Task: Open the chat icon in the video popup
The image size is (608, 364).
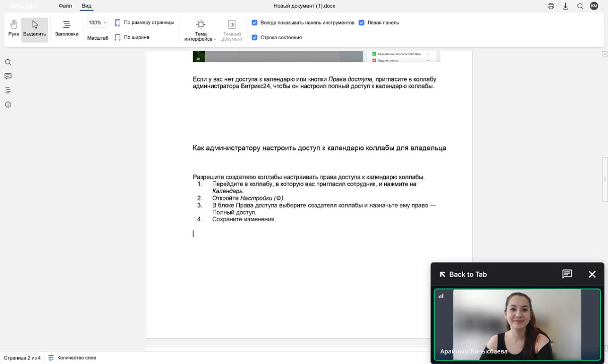Action: pyautogui.click(x=567, y=274)
